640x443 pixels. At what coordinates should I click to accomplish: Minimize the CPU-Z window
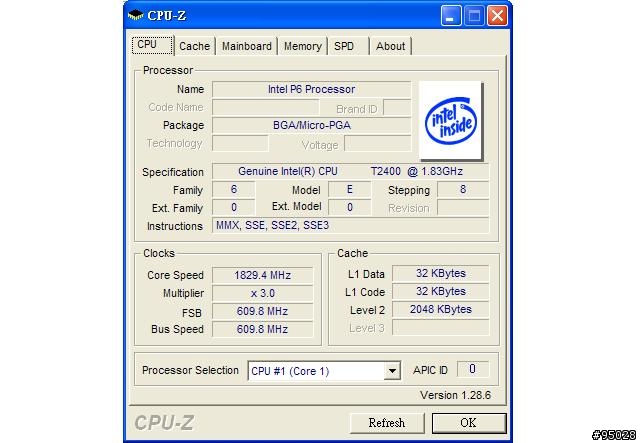coord(451,16)
